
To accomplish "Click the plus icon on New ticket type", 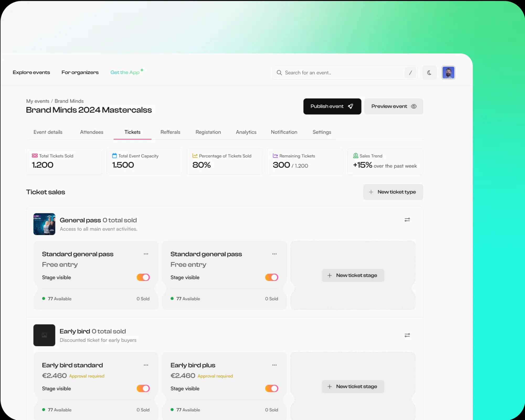I will 371,192.
